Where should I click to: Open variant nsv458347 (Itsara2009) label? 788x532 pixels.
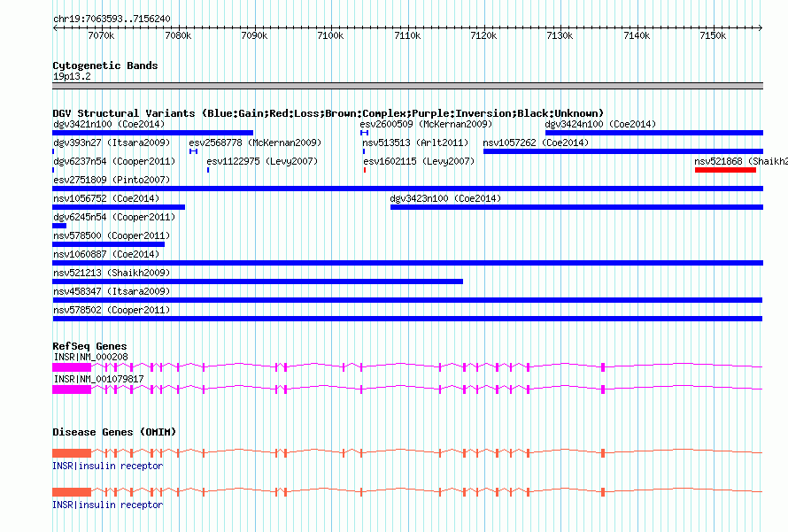[112, 291]
